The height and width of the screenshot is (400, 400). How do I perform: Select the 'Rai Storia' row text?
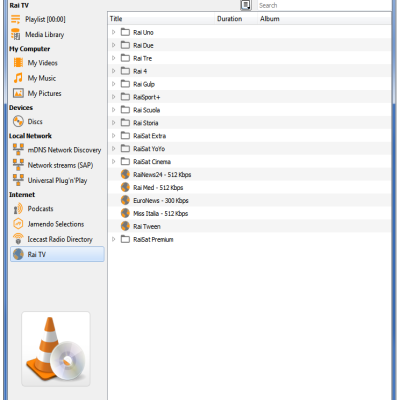146,123
